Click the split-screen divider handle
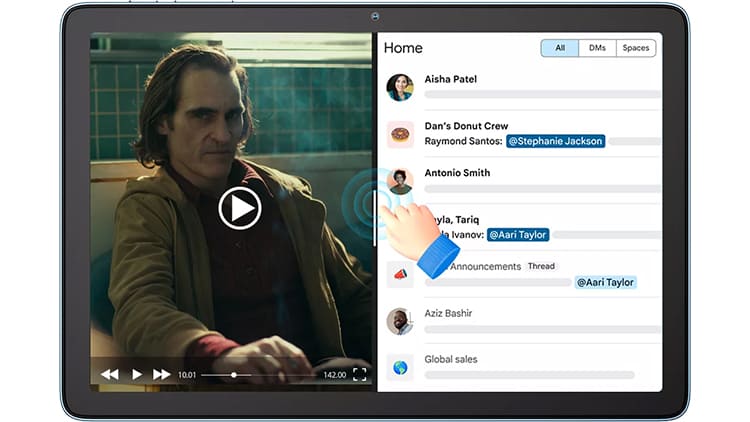Screen dimensions: 750x422 [376, 217]
